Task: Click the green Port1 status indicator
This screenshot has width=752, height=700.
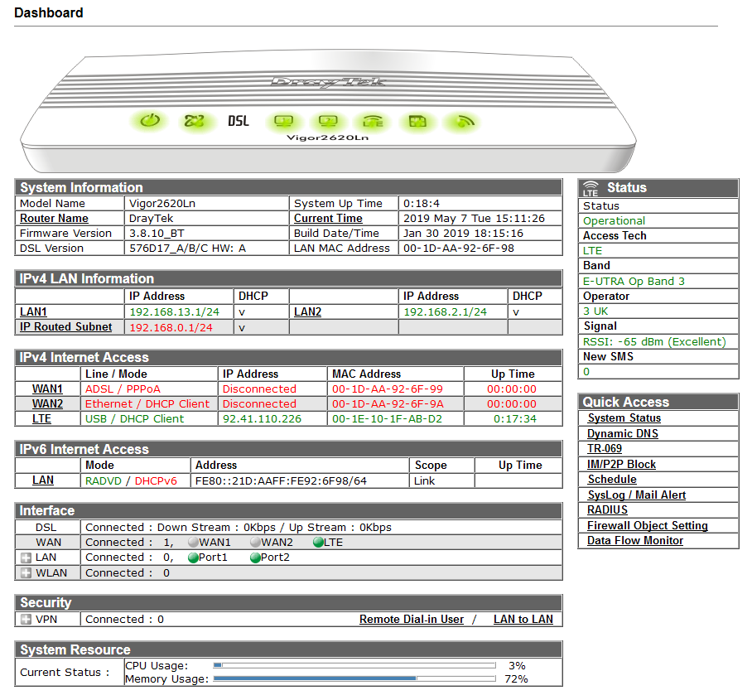Action: 193,558
